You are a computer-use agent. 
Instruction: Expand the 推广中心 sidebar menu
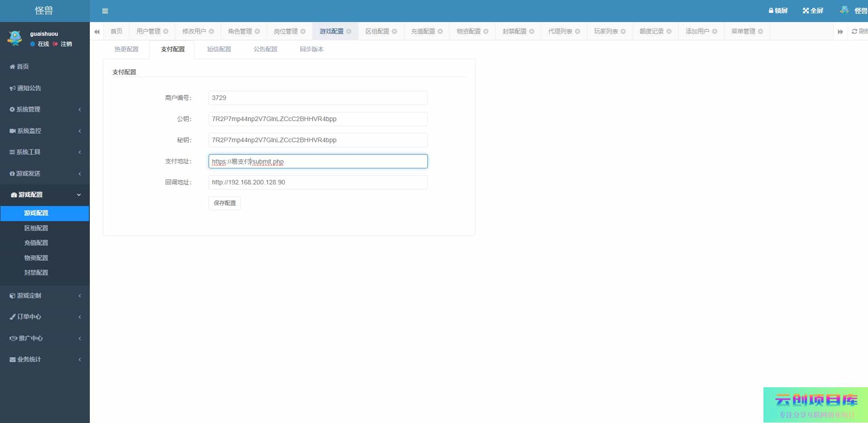coord(44,338)
